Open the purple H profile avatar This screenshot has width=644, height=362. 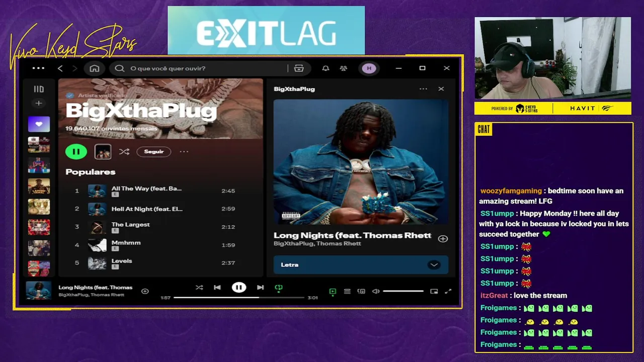(x=369, y=68)
